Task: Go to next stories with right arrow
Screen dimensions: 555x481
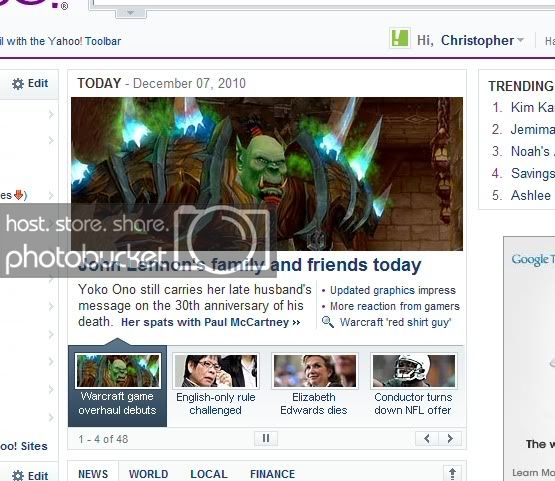Action: [450, 439]
